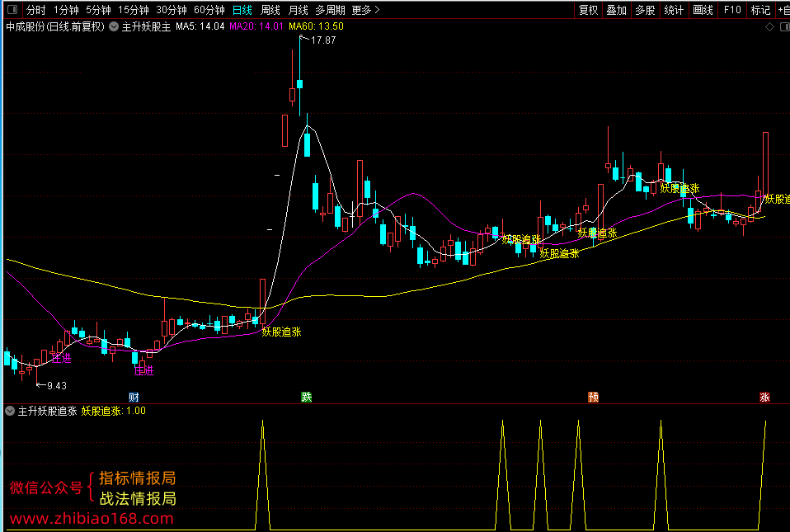Open the red 涨 event marker
This screenshot has height=532, width=790.
click(x=764, y=397)
